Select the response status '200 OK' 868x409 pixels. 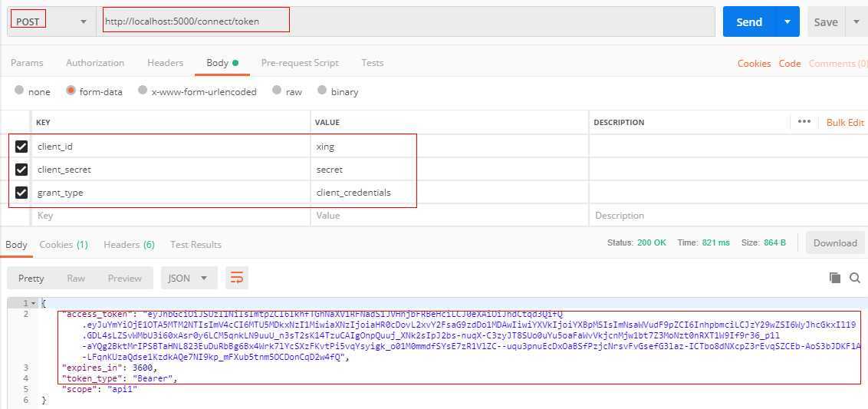[652, 242]
